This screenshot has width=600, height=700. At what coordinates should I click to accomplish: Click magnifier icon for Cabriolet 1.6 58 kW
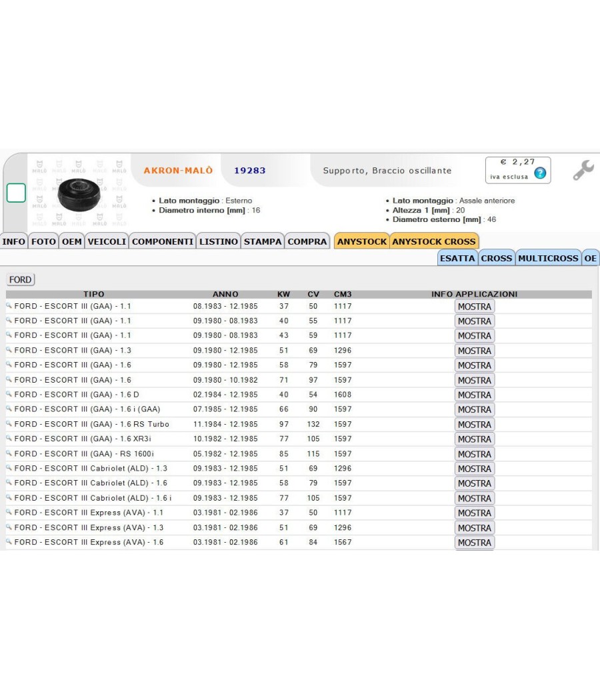[9, 483]
